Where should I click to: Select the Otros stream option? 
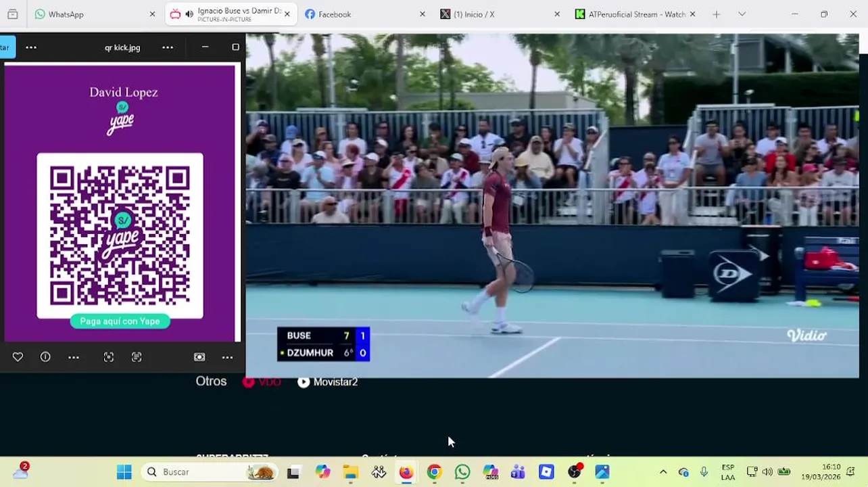[x=211, y=381]
